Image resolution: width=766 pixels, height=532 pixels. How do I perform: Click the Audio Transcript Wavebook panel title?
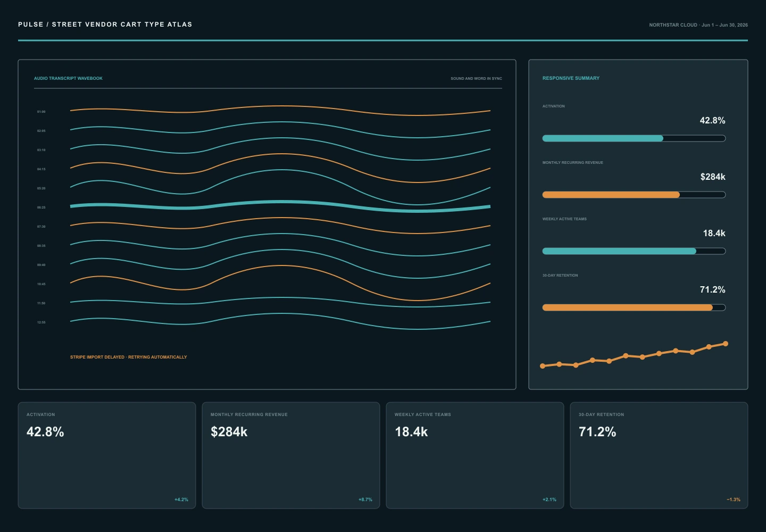point(68,78)
